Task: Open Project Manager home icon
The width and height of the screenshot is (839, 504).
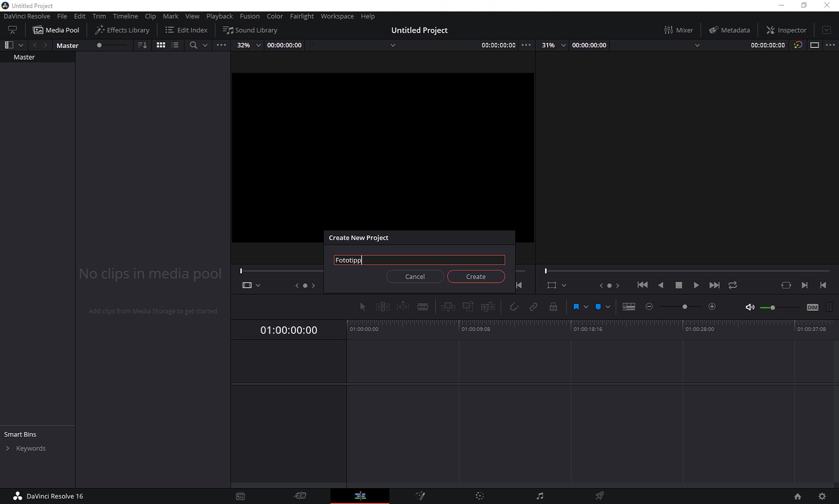Action: 797,496
